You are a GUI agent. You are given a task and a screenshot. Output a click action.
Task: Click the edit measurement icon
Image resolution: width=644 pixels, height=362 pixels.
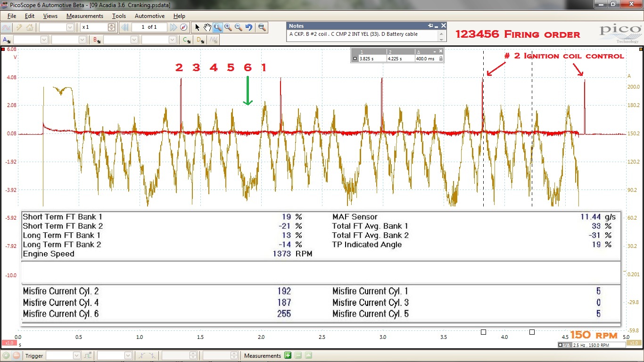(x=308, y=356)
